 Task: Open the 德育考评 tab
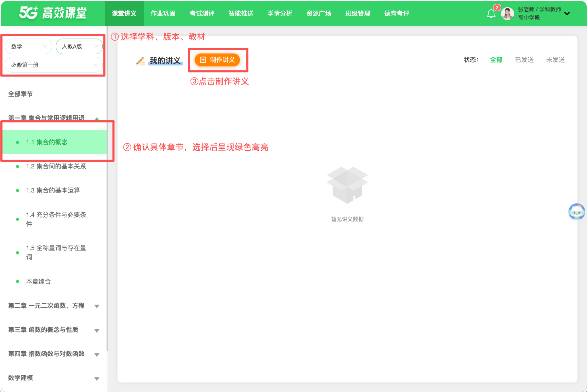(397, 13)
